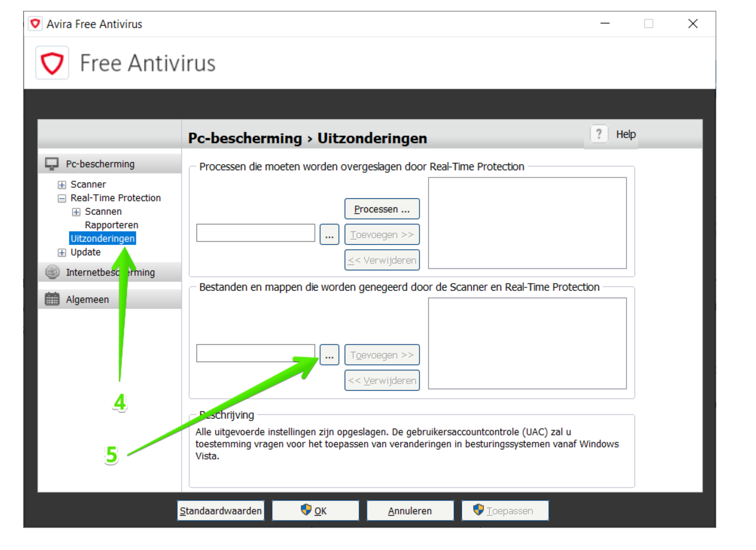Open the Pc-bescherming section

[109, 164]
